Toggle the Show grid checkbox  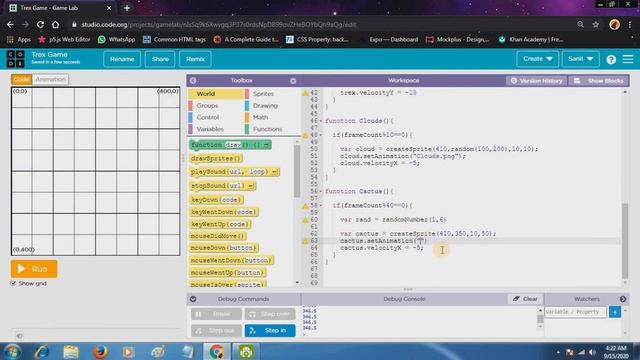[x=13, y=283]
